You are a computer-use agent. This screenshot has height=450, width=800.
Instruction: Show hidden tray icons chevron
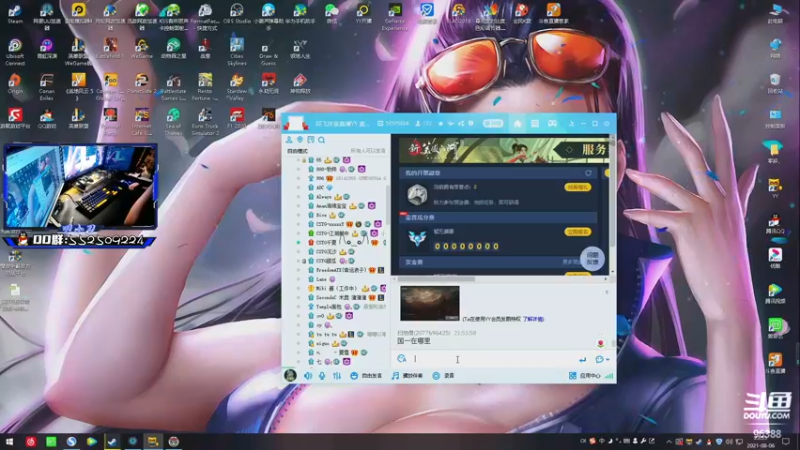pos(668,441)
